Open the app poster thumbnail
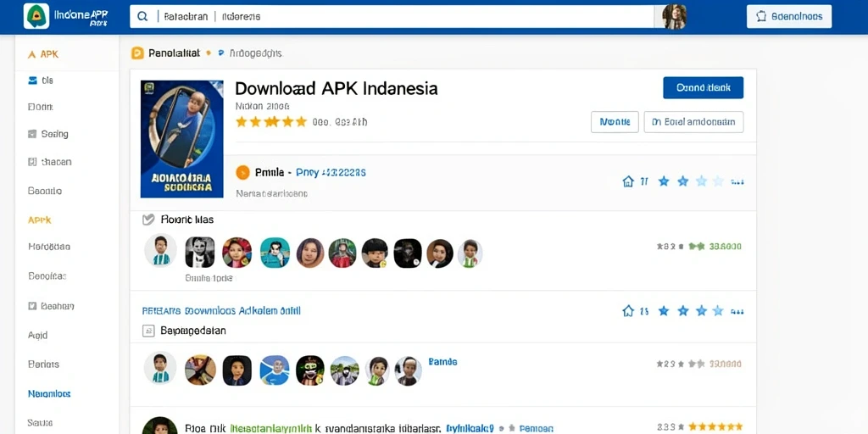868x434 pixels. click(x=181, y=139)
